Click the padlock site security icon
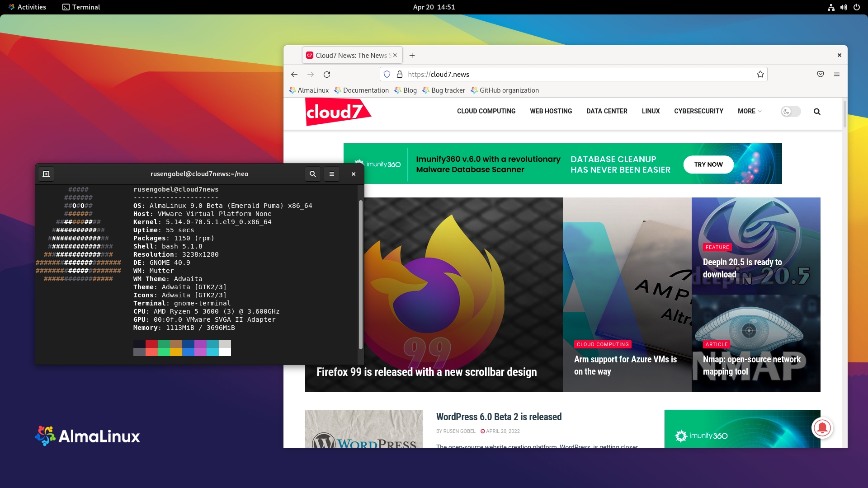This screenshot has width=868, height=488. (x=400, y=74)
